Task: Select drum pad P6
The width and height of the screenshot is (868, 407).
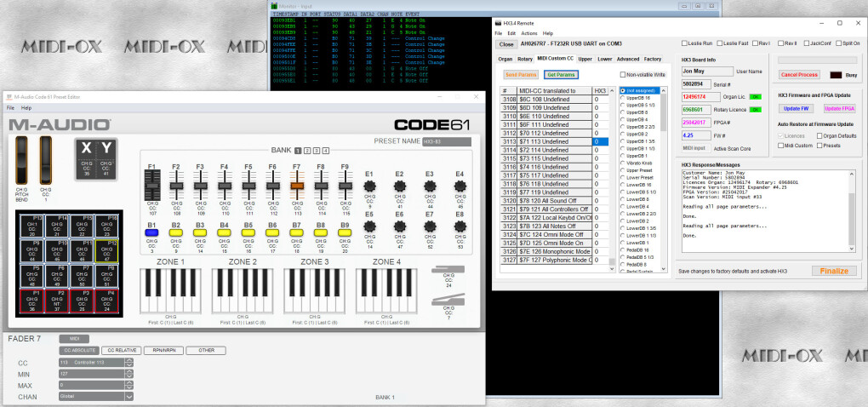Action: pos(56,276)
